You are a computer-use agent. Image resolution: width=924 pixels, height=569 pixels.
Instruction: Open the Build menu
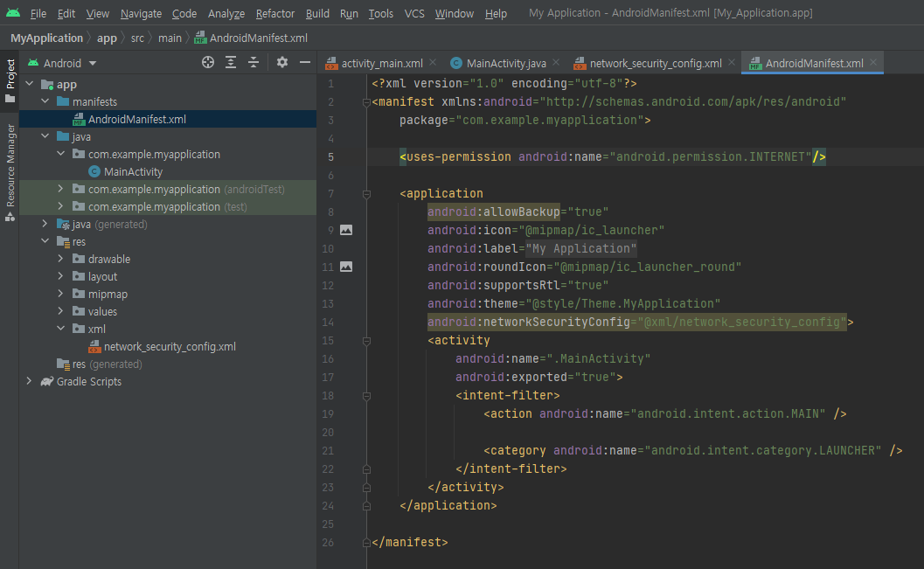coord(317,13)
